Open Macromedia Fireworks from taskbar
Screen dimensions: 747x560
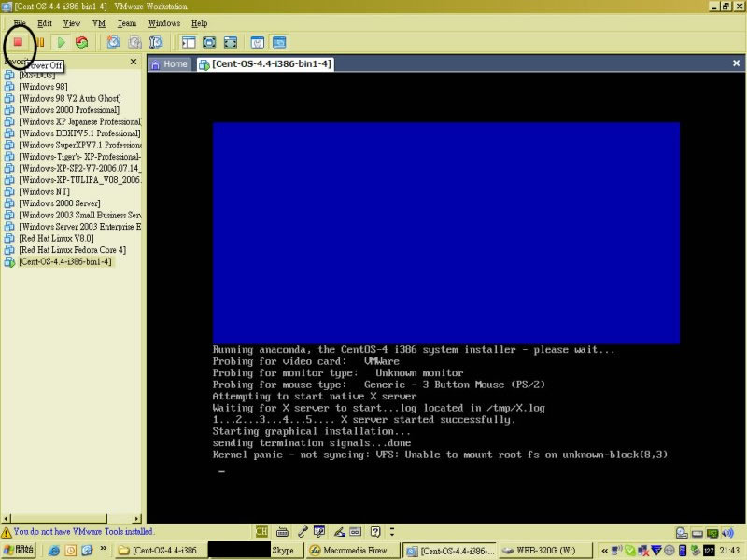pyautogui.click(x=353, y=551)
